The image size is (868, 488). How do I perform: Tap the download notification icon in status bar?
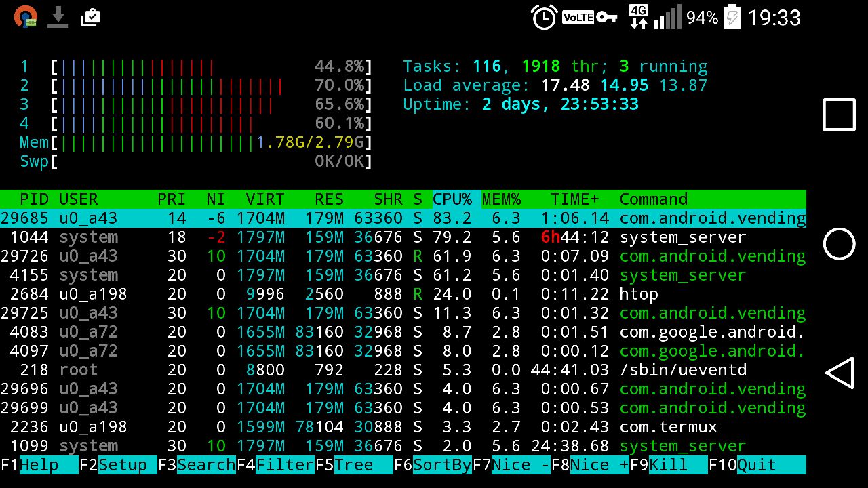[x=58, y=17]
